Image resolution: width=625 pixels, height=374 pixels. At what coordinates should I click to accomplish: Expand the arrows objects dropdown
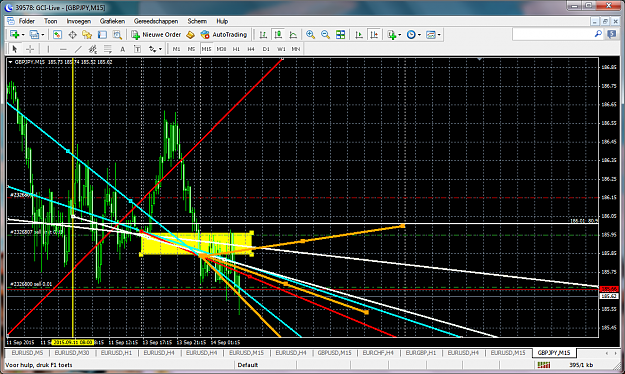[161, 49]
